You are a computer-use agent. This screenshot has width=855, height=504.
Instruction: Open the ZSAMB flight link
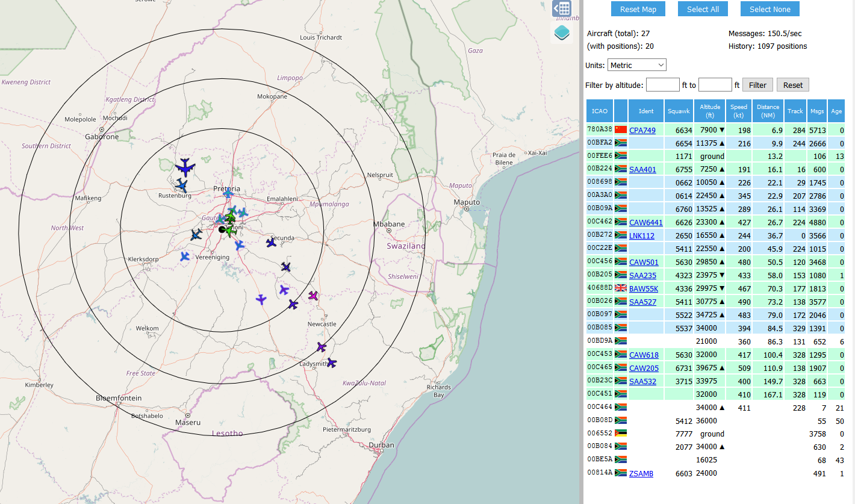641,473
